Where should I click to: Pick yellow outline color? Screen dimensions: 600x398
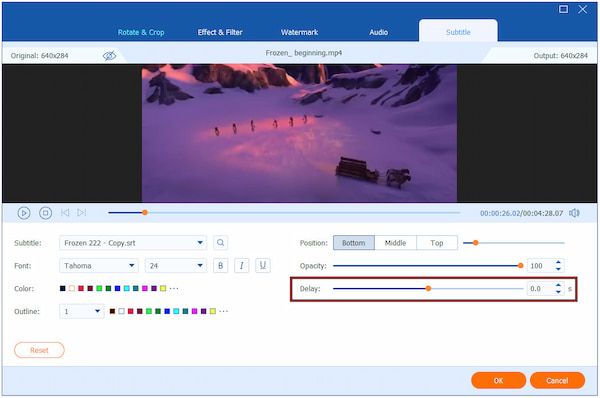tap(213, 311)
